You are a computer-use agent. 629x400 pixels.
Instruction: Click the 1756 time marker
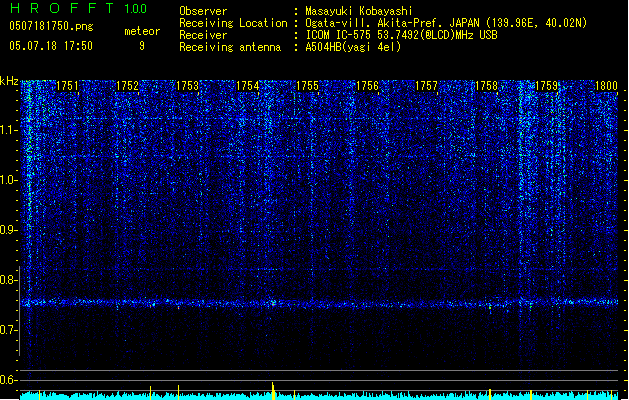tap(367, 86)
